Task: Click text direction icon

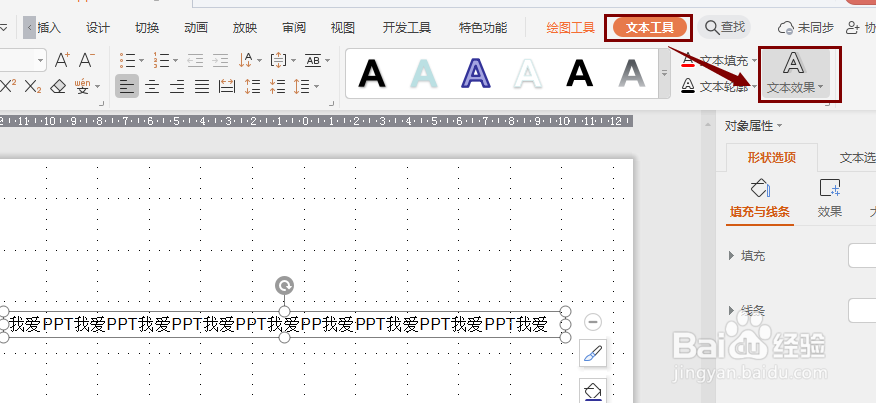Action: (246, 60)
